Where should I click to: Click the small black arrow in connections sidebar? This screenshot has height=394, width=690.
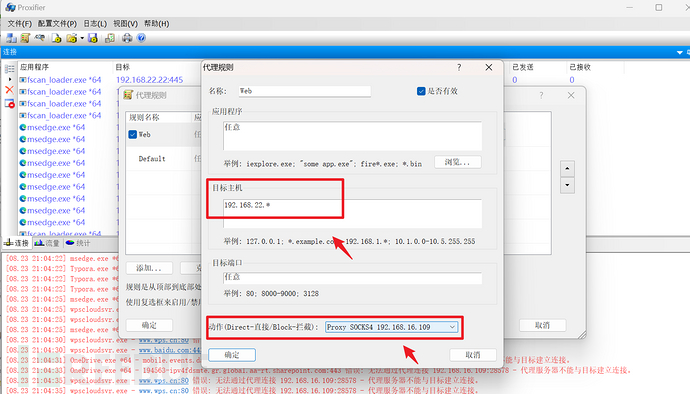pyautogui.click(x=10, y=79)
